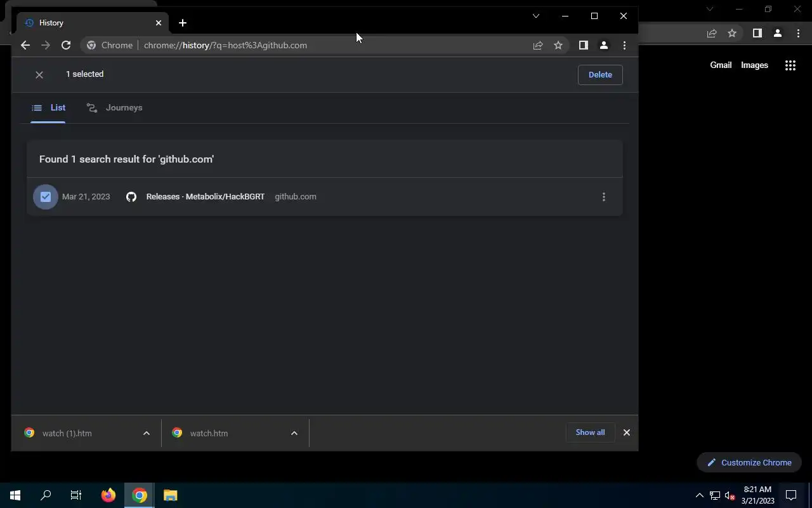Click the share icon in background window toolbar
Image resolution: width=812 pixels, height=508 pixels.
712,34
